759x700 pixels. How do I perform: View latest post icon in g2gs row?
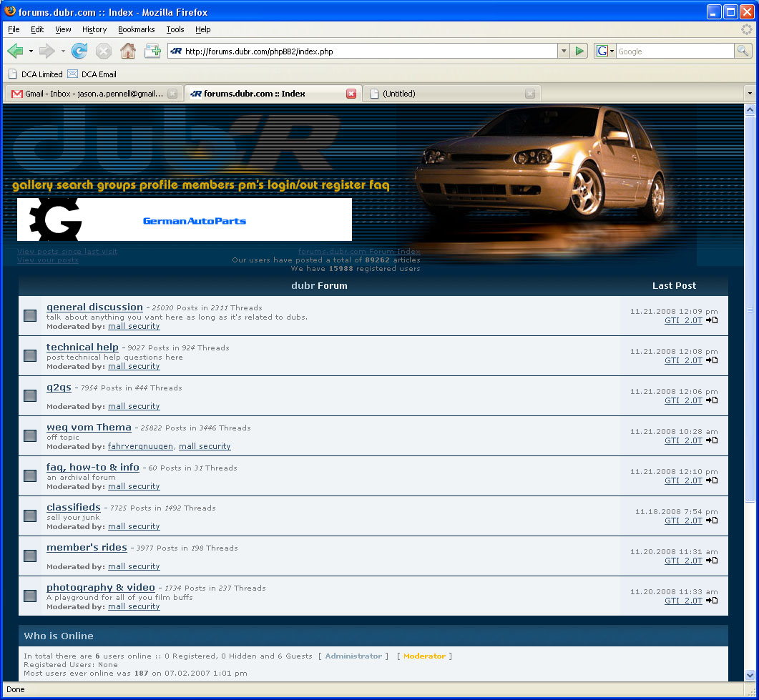coord(712,400)
